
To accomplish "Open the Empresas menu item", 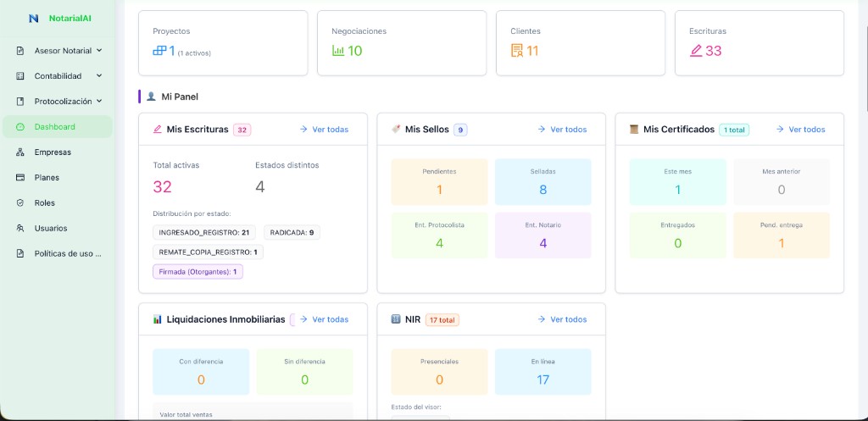I will tap(53, 152).
